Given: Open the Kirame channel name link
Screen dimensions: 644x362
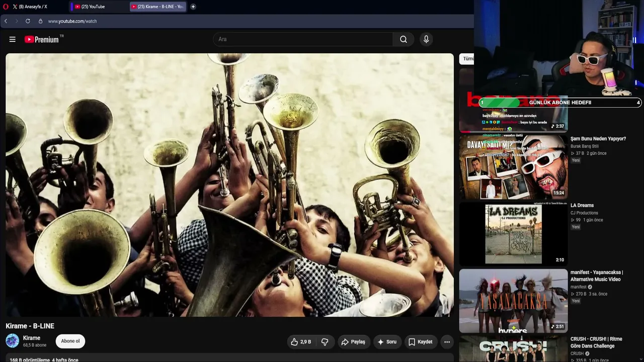Looking at the screenshot, I should pos(32,338).
